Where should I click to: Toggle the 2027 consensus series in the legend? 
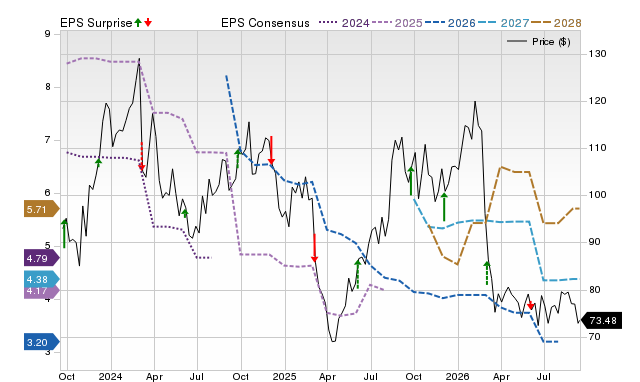pyautogui.click(x=503, y=23)
